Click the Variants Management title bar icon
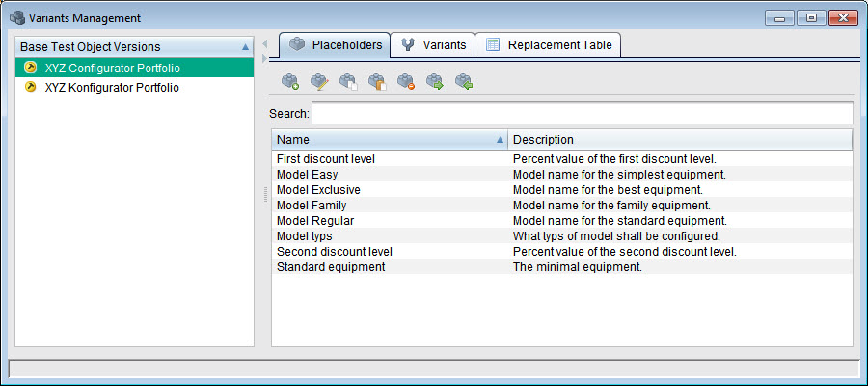The image size is (868, 386). click(17, 18)
